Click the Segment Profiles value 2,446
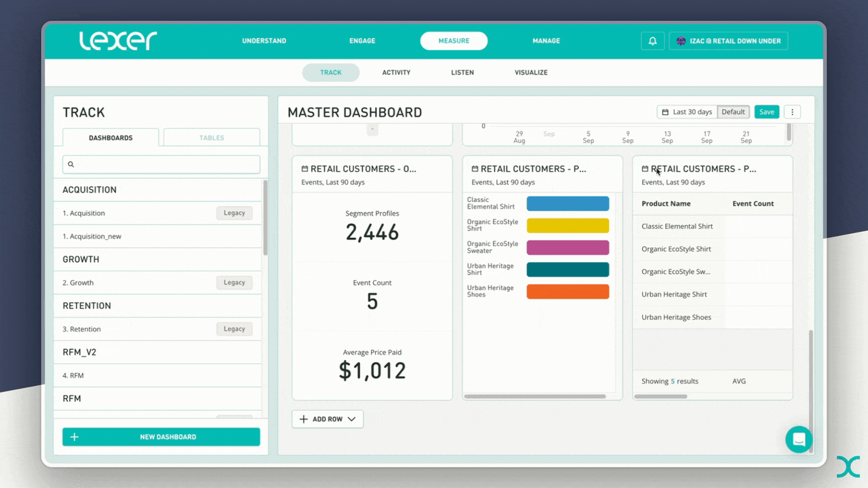Image resolution: width=868 pixels, height=488 pixels. [372, 232]
